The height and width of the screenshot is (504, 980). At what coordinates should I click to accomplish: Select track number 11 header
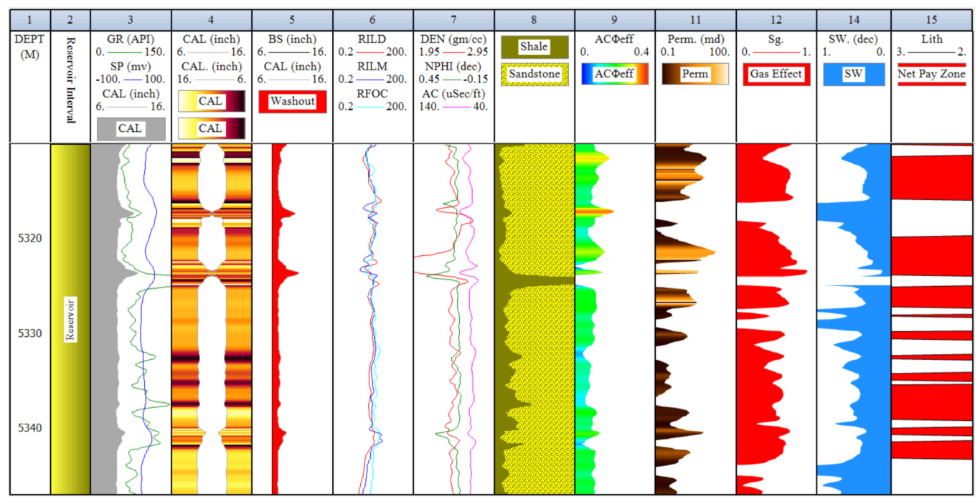pyautogui.click(x=695, y=19)
